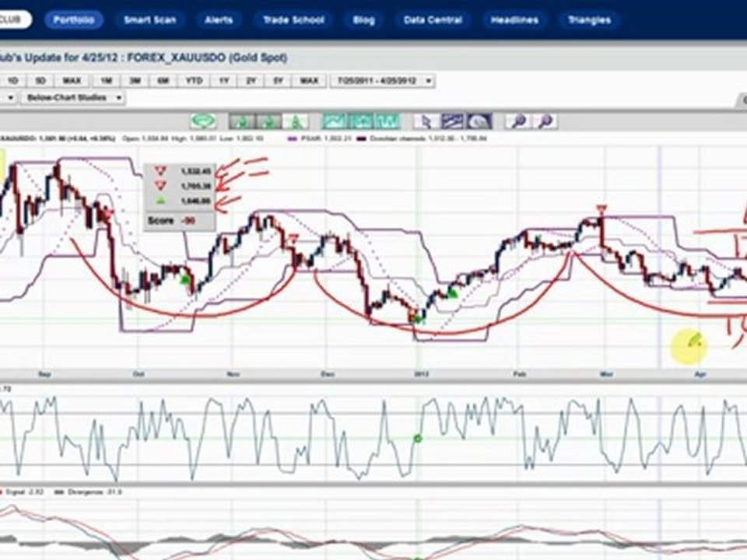Open the Trade School tab
The image size is (747, 560).
(293, 20)
